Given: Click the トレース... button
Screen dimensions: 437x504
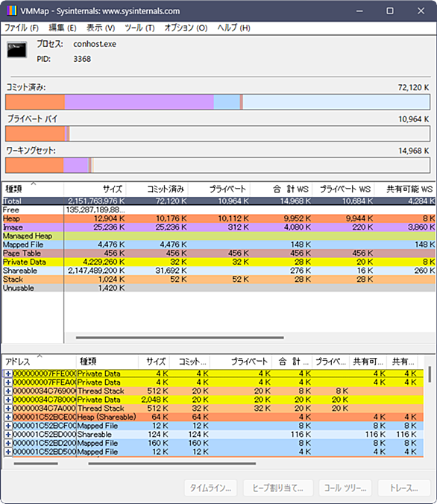Looking at the screenshot, I should pos(404,488).
